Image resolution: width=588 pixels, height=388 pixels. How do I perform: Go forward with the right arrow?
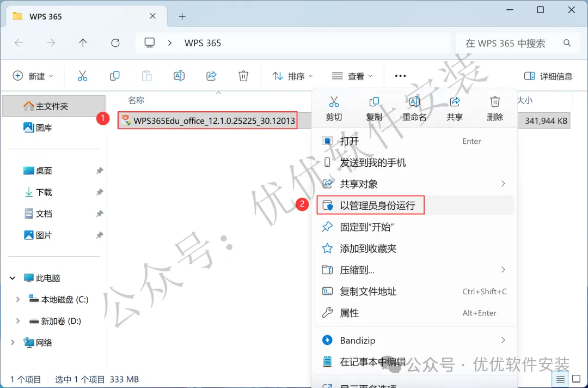coord(51,43)
